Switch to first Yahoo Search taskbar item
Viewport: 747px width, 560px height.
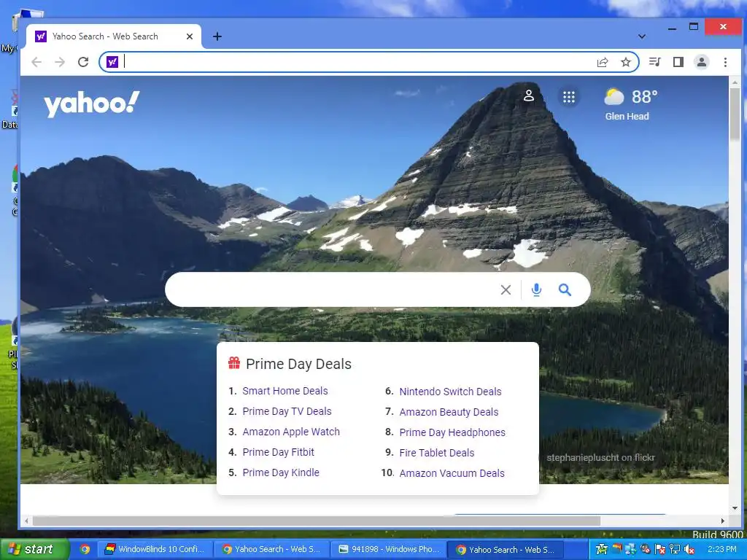[x=271, y=549]
